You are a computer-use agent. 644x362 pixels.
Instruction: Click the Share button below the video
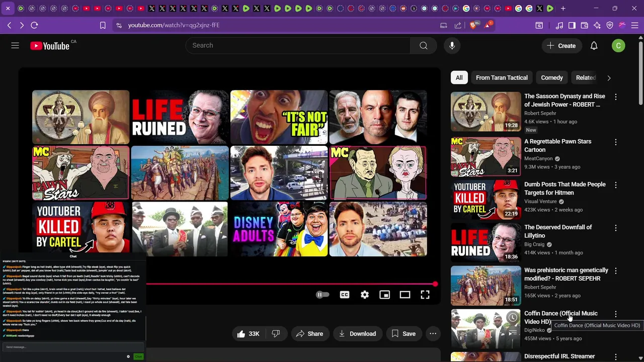(x=309, y=334)
